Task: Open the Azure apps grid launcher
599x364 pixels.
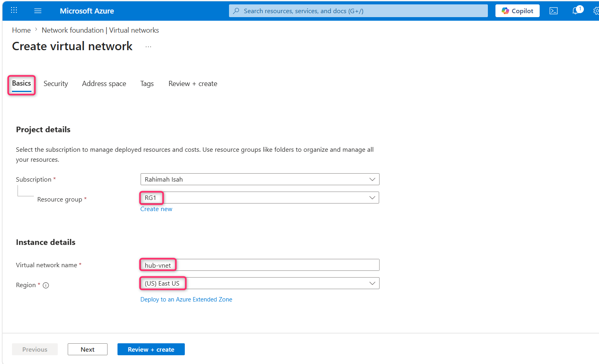Action: (x=14, y=10)
